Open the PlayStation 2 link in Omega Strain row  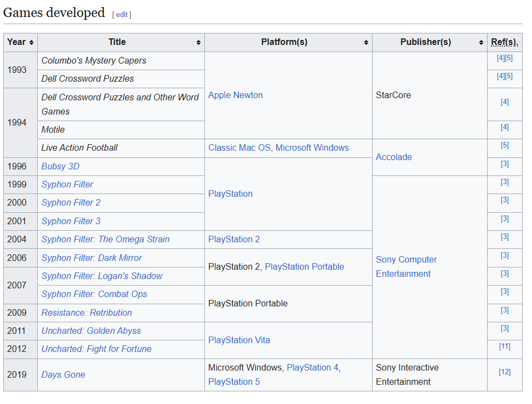(x=234, y=240)
